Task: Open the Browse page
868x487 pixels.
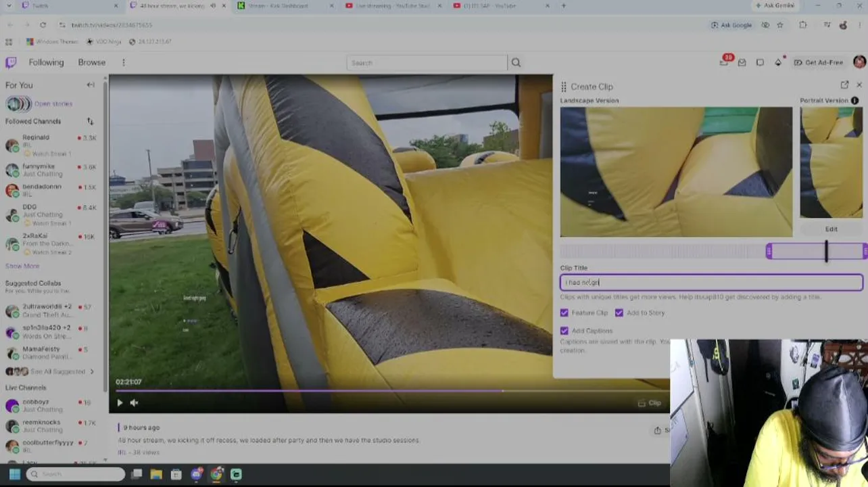Action: coord(91,62)
